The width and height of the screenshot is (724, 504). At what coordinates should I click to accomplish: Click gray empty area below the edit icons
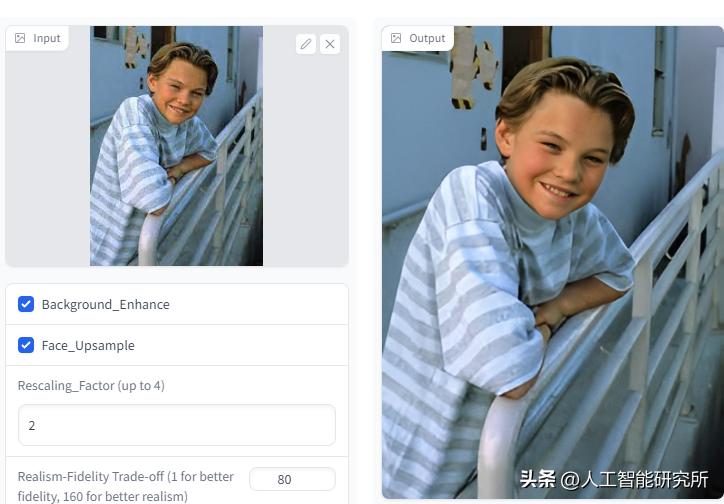click(x=306, y=162)
